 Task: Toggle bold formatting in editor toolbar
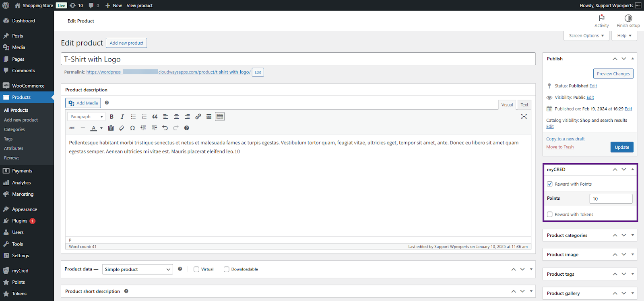click(x=111, y=117)
